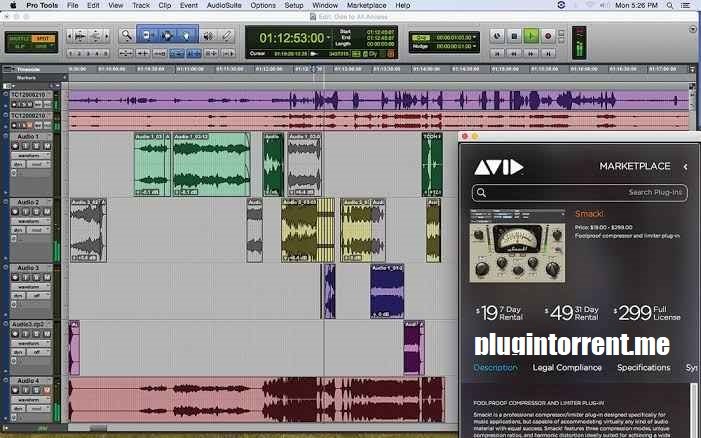Viewport: 701px width, 438px height.
Task: Switch to Grid edit mode
Action: pos(43,46)
